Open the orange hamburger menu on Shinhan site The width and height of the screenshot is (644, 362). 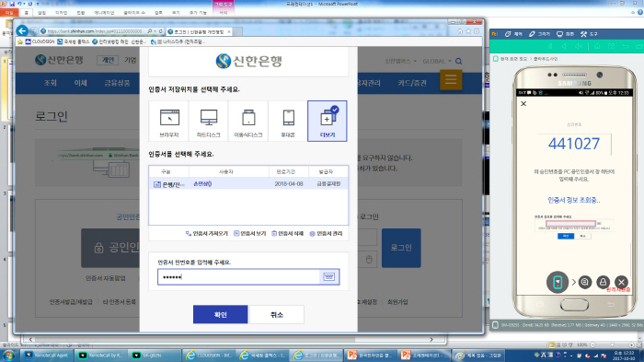coord(451,79)
